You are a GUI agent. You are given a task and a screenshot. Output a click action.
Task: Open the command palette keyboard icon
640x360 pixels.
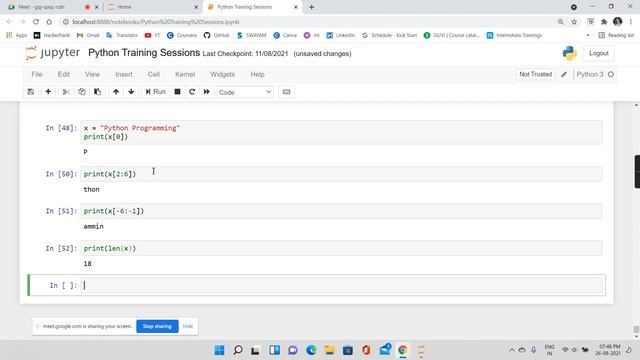coord(287,92)
